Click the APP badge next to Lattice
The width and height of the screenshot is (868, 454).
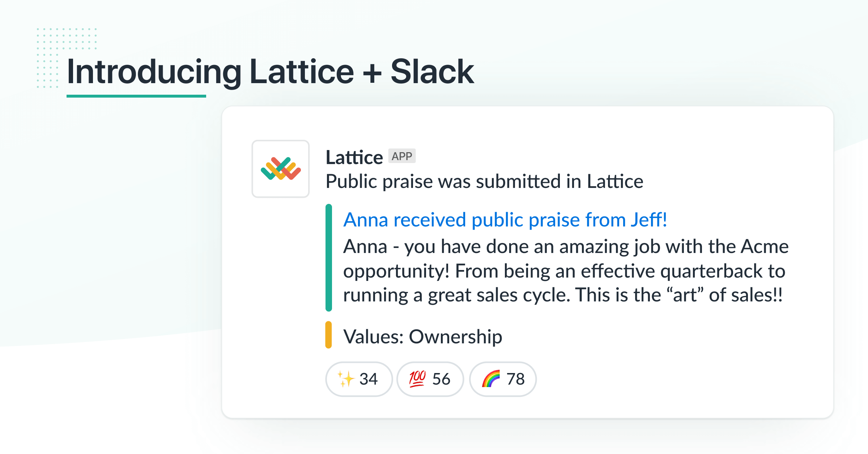[x=402, y=156]
